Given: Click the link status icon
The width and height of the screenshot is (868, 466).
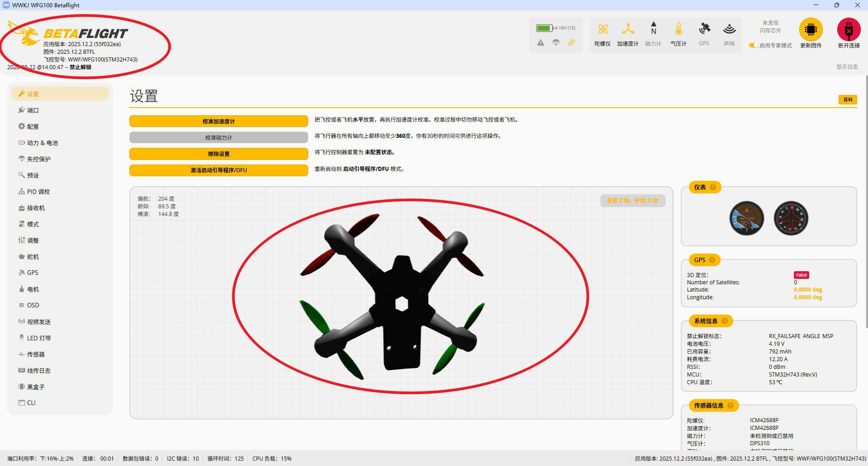Looking at the screenshot, I should pos(571,42).
